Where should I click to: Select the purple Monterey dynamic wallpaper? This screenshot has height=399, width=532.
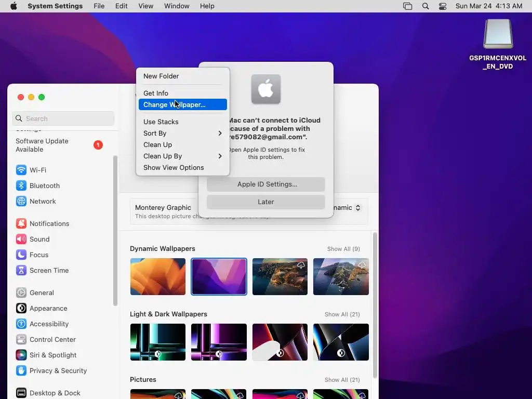(219, 276)
